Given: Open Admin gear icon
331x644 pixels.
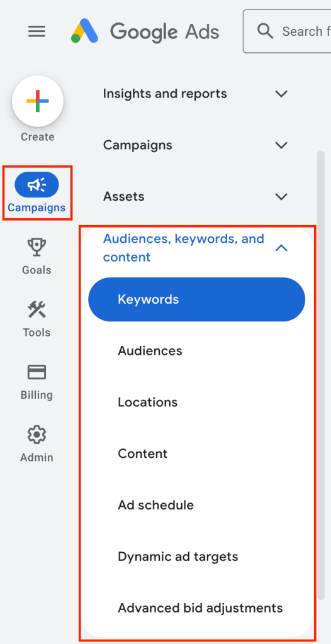Looking at the screenshot, I should (36, 435).
